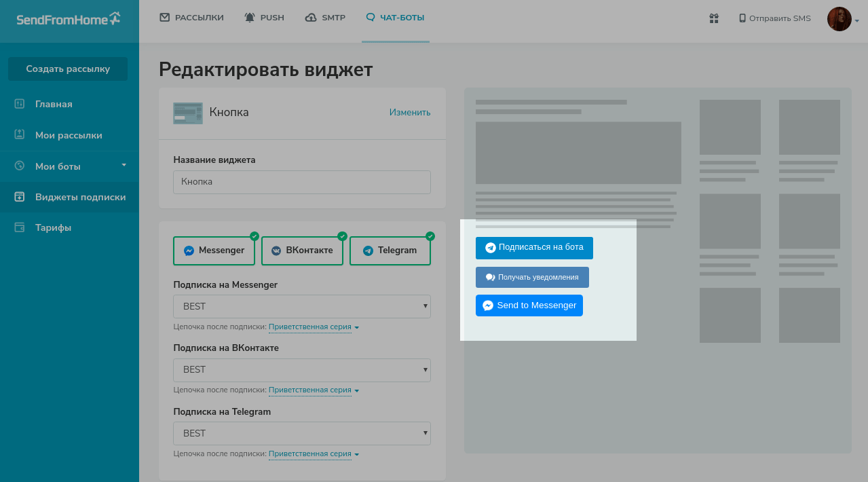The image size is (868, 482).
Task: Open the user avatar menu
Action: 839,19
